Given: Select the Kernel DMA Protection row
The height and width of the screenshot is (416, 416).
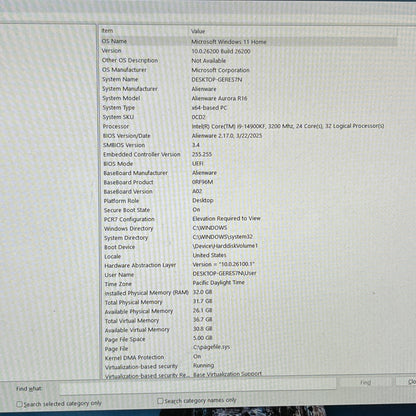Looking at the screenshot, I should pyautogui.click(x=248, y=357).
